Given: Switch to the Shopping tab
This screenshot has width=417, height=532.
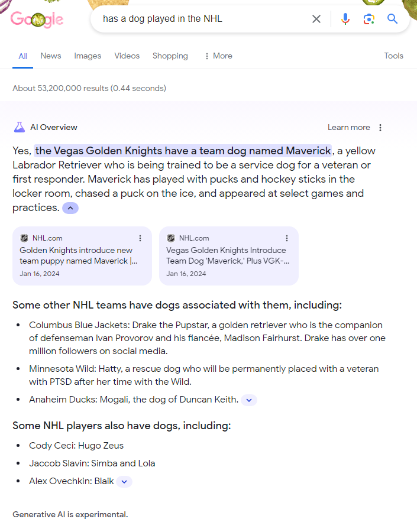Looking at the screenshot, I should [x=170, y=56].
